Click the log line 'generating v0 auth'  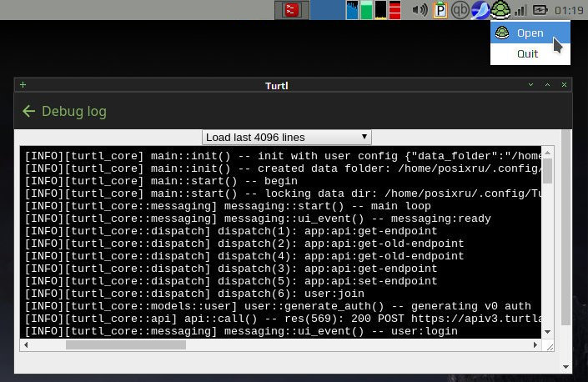pos(278,306)
